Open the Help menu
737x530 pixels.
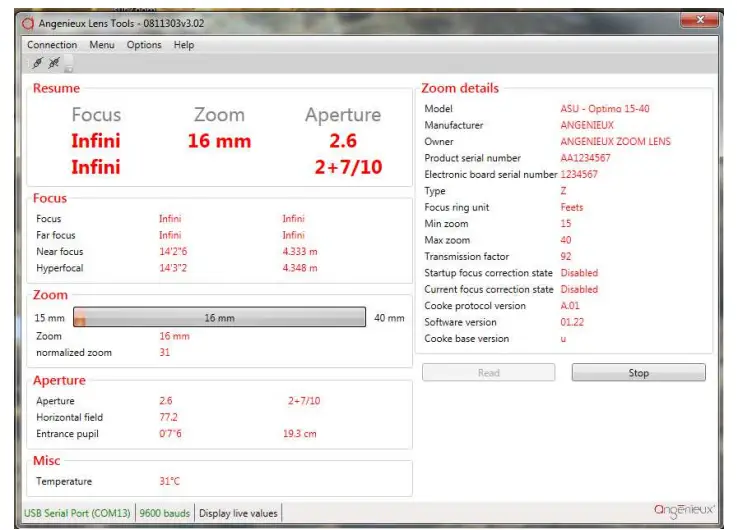click(x=184, y=45)
